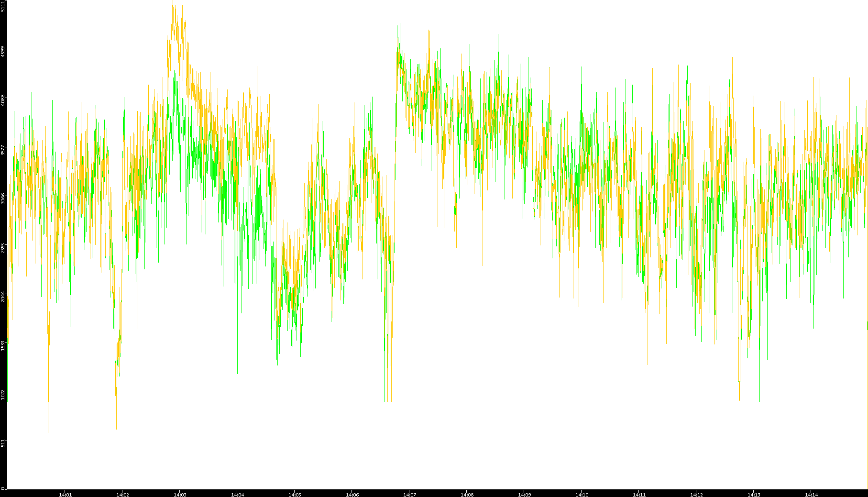Select the 4599 value axis label
The width and height of the screenshot is (868, 497).
tap(3, 52)
